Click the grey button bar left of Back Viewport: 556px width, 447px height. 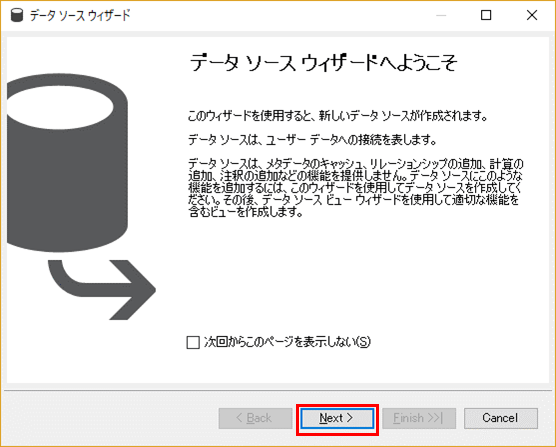pos(110,418)
